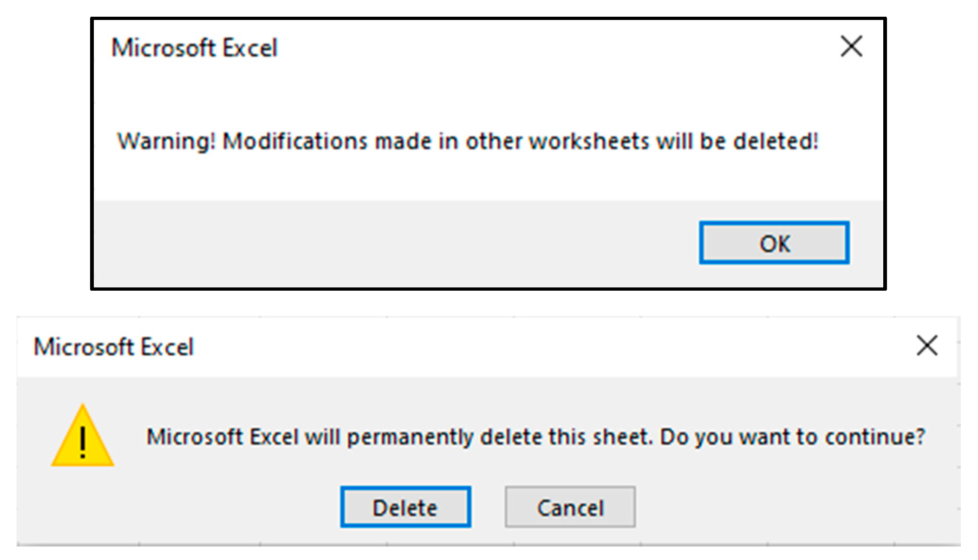The width and height of the screenshot is (978, 560).
Task: Click the bottom dialog's Microsoft Excel title
Action: tap(113, 347)
